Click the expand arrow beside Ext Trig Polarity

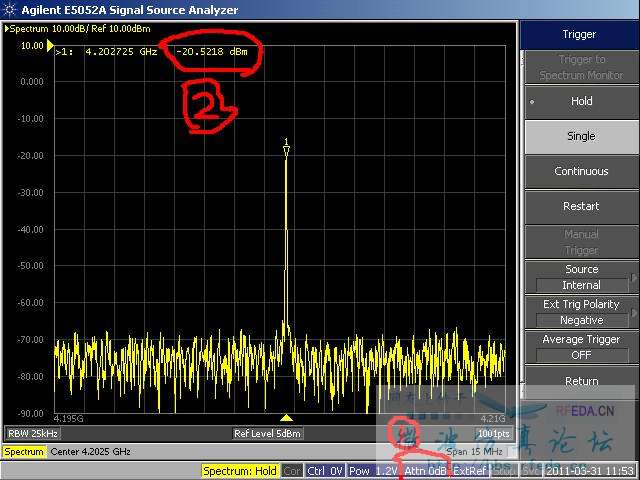pyautogui.click(x=633, y=313)
